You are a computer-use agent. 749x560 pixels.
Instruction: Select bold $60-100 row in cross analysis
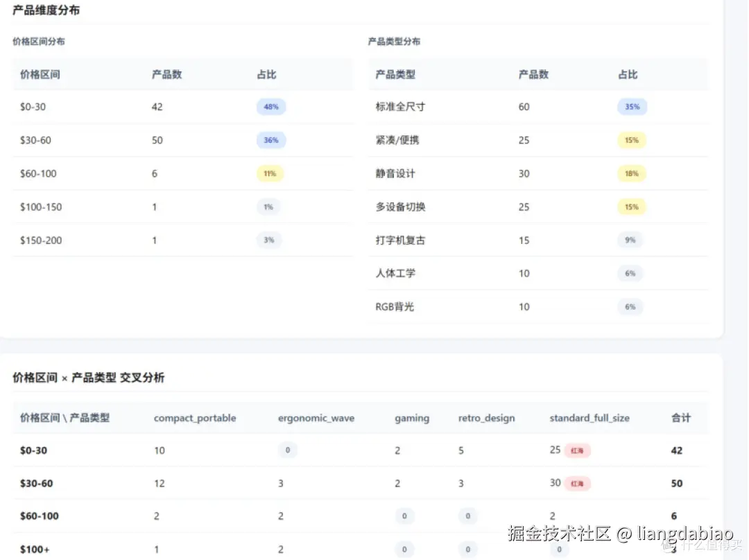pos(39,516)
